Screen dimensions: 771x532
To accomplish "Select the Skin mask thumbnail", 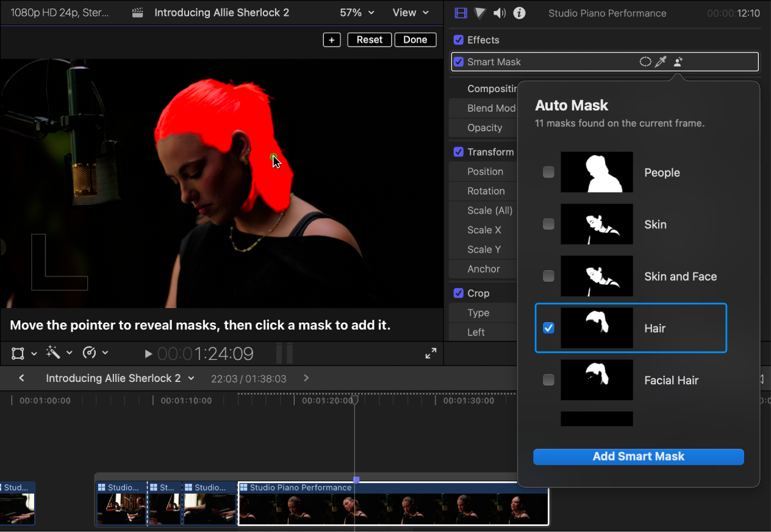I will point(597,225).
